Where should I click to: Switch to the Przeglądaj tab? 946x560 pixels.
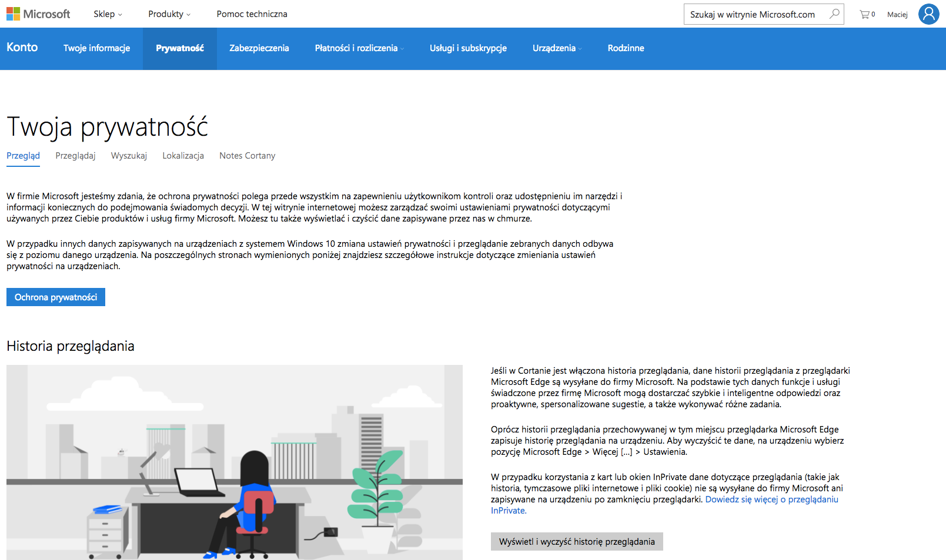click(x=75, y=156)
